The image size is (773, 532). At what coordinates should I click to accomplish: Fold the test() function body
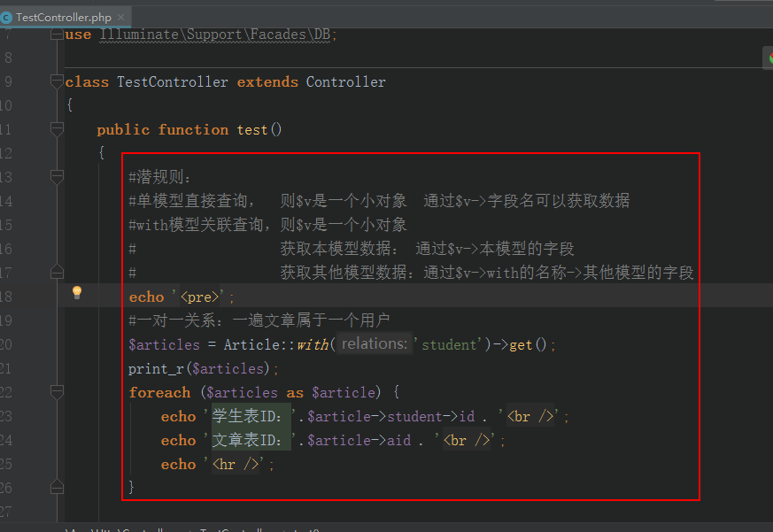tap(58, 130)
